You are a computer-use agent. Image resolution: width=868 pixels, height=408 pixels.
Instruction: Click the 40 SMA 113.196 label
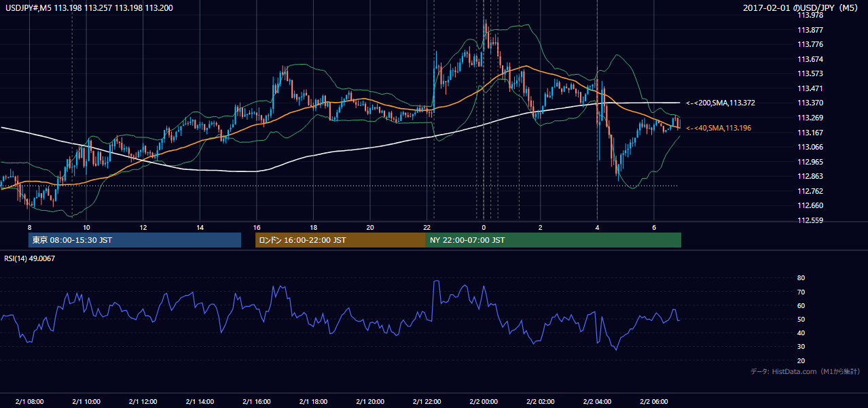click(x=719, y=128)
